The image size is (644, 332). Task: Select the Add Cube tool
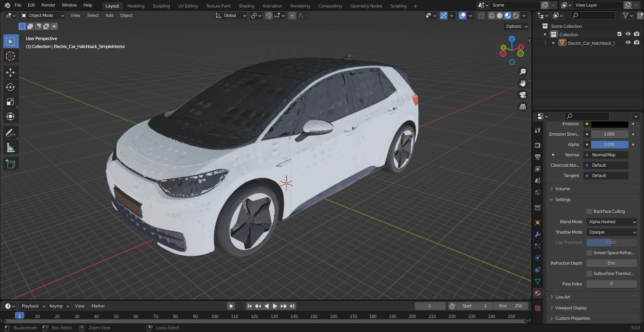pos(10,164)
